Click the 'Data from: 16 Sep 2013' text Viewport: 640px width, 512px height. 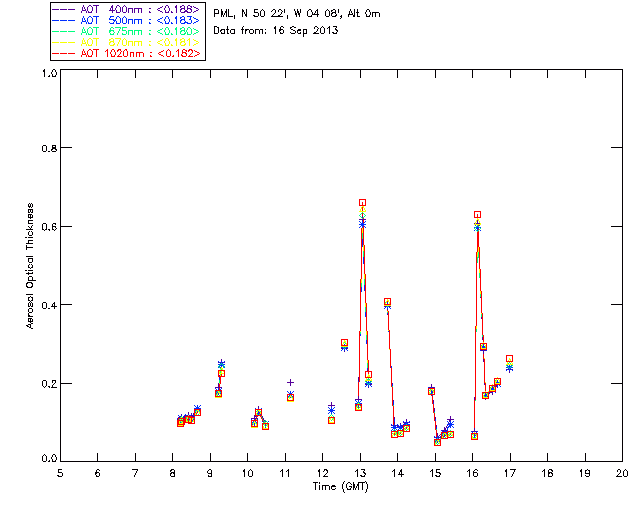276,30
